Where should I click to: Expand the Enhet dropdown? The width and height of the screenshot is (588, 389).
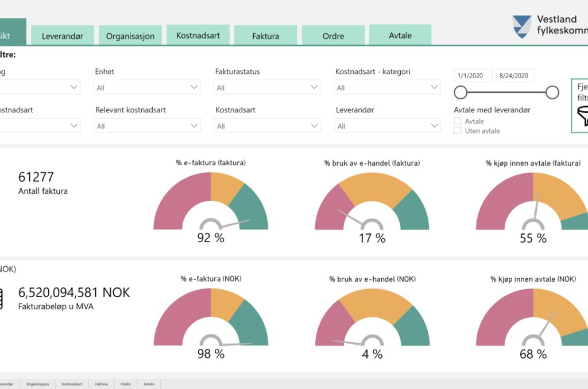click(148, 87)
